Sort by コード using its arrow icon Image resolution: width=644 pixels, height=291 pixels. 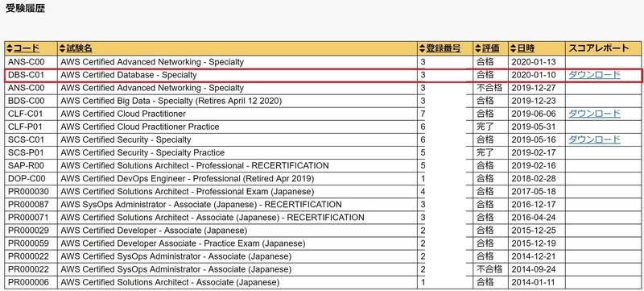[x=10, y=48]
